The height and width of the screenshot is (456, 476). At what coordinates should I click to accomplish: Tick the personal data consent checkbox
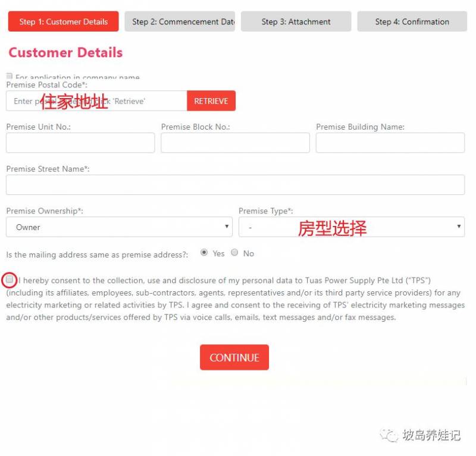[x=10, y=279]
